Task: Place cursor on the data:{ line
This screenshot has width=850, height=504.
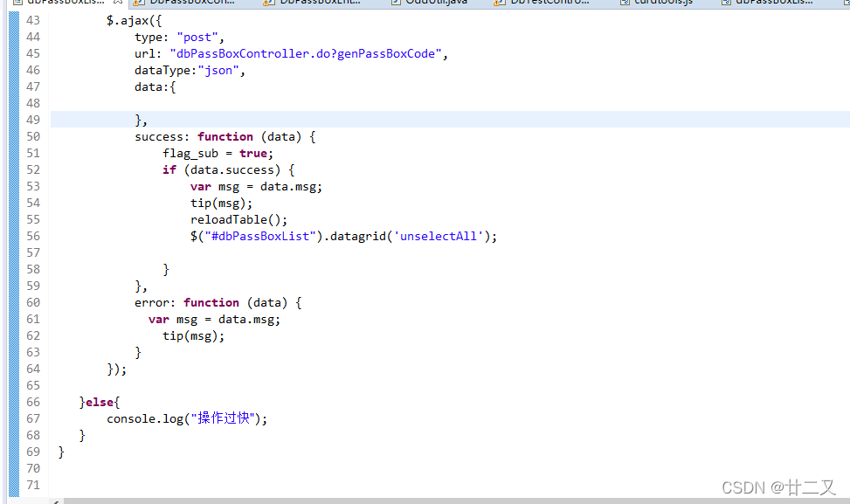Action: coord(155,86)
